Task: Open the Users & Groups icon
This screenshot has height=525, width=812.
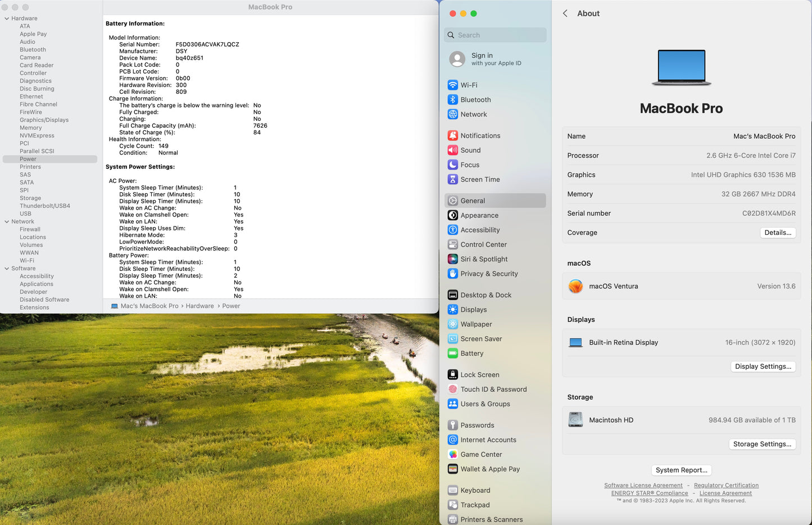Action: coord(453,404)
